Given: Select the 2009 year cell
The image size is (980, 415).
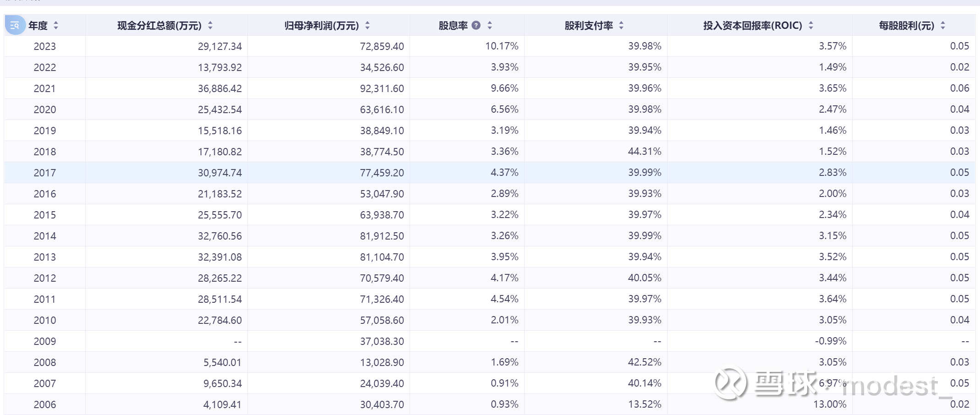Looking at the screenshot, I should tap(44, 341).
